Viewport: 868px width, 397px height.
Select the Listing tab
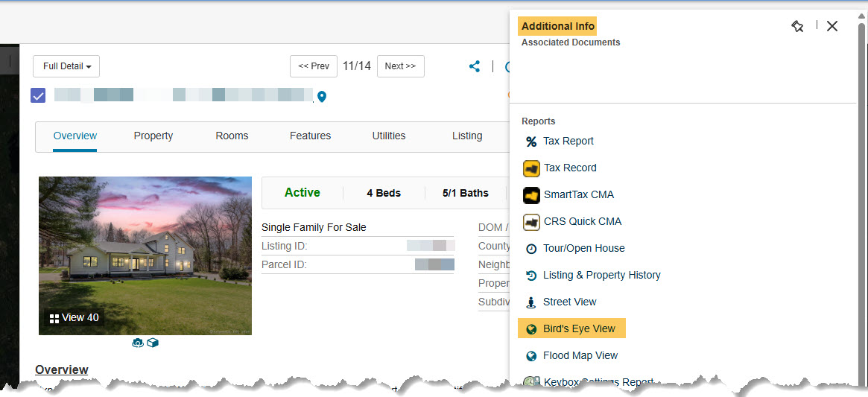467,136
